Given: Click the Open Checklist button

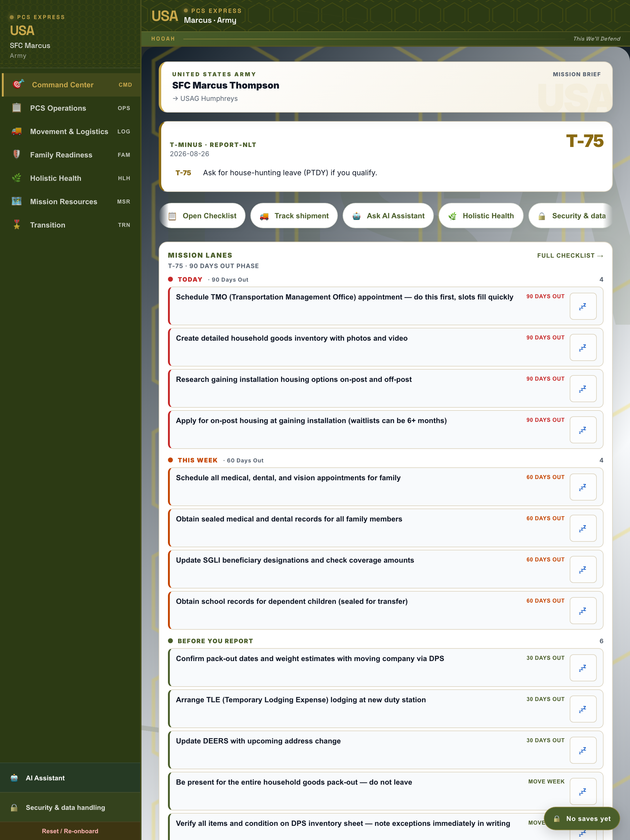Looking at the screenshot, I should pos(202,216).
